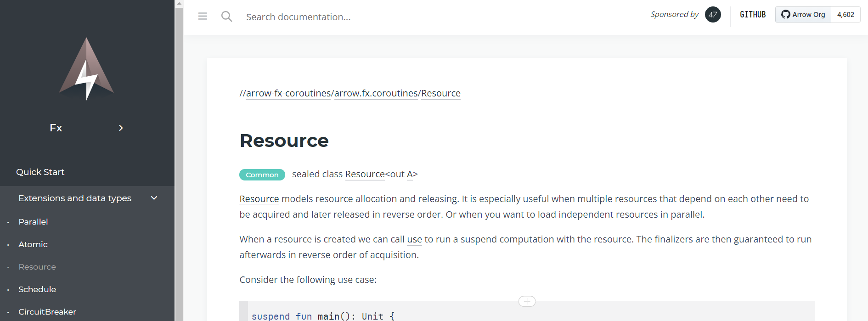Click the Arrow Fx lightning logo
This screenshot has height=321, width=868.
86,69
